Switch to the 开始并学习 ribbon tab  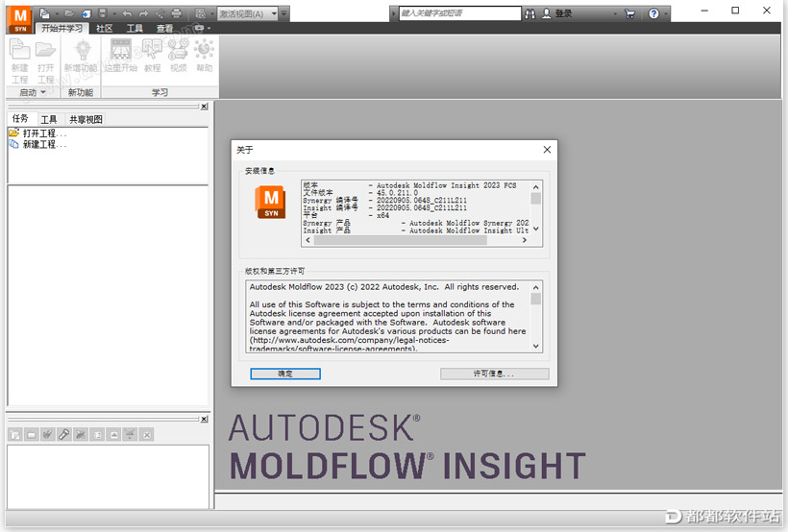tap(62, 28)
